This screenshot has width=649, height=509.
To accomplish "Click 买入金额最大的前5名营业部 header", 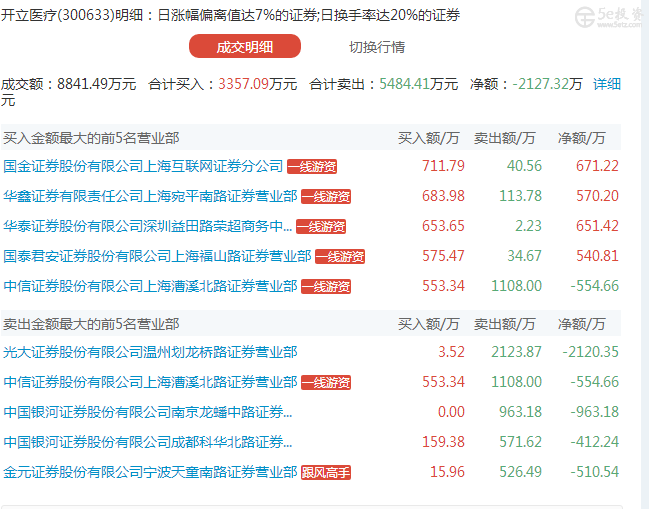I will tap(91, 138).
